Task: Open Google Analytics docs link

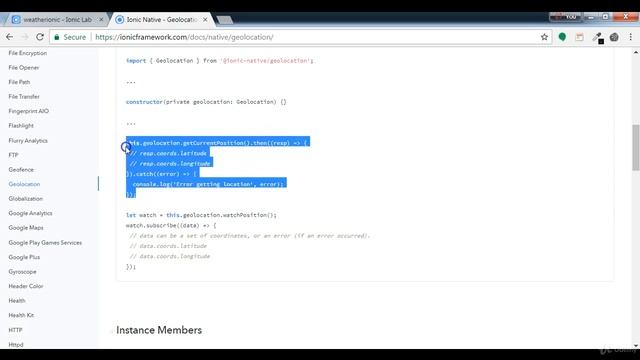Action: (x=30, y=213)
